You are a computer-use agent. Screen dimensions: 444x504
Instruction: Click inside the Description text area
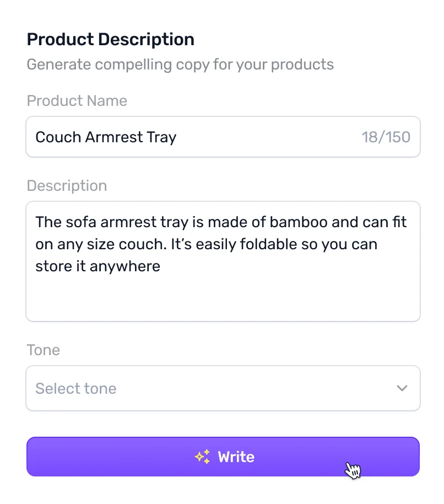223,261
